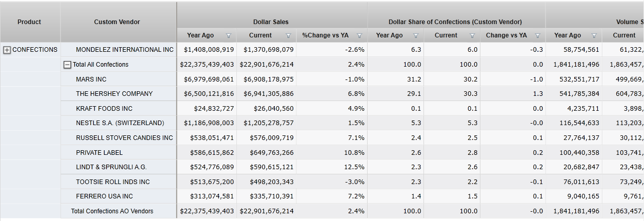Click Hershey's current dollar sales cell
644x221 pixels.
point(268,94)
